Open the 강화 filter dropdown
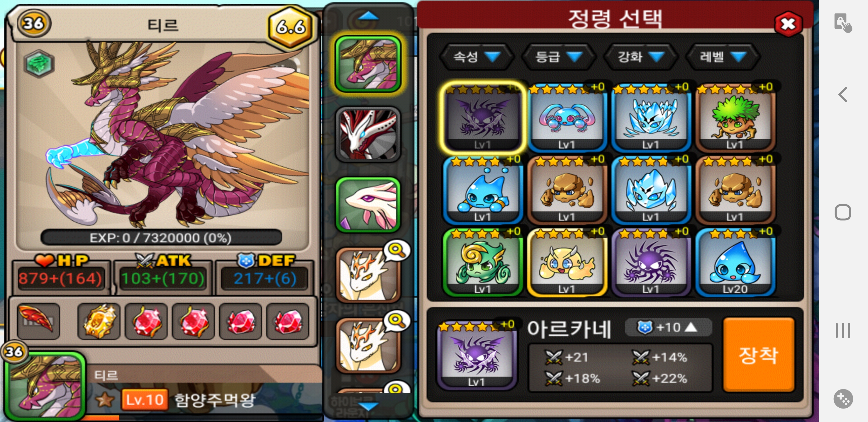Screen dimensions: 868x422 tap(640, 57)
